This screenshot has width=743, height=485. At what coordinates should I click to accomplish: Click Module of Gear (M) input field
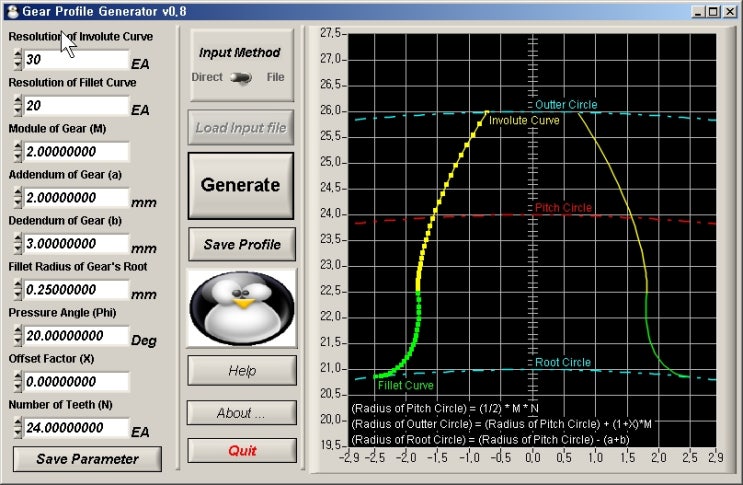76,152
